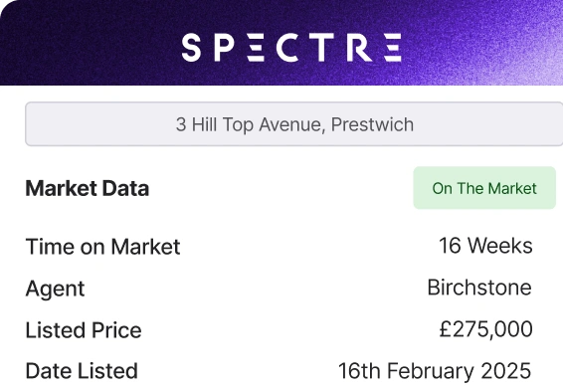Click the letter T in SPECTRE logo

tap(322, 48)
